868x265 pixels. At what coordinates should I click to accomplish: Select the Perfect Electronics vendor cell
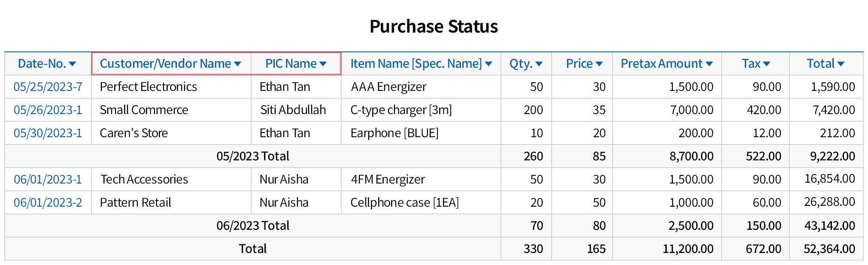tap(148, 87)
